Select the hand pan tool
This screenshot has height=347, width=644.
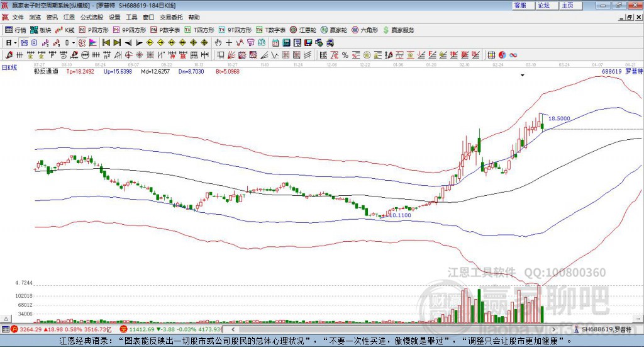(218, 43)
